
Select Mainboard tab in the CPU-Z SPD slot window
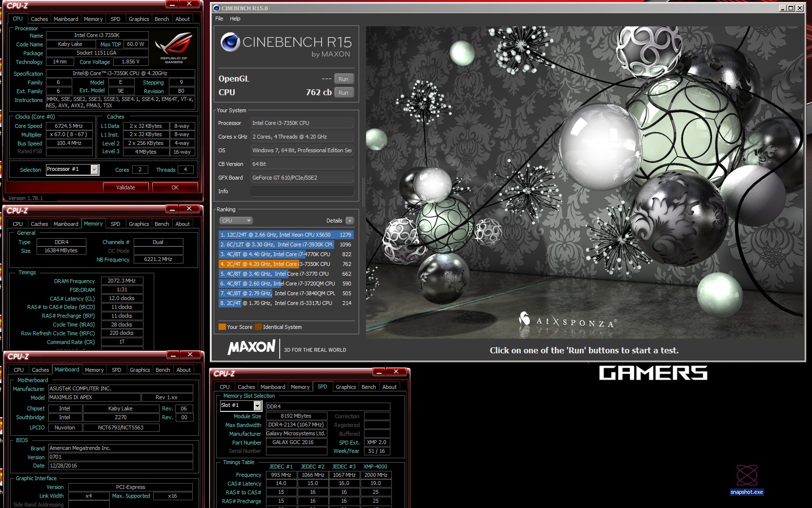click(273, 387)
